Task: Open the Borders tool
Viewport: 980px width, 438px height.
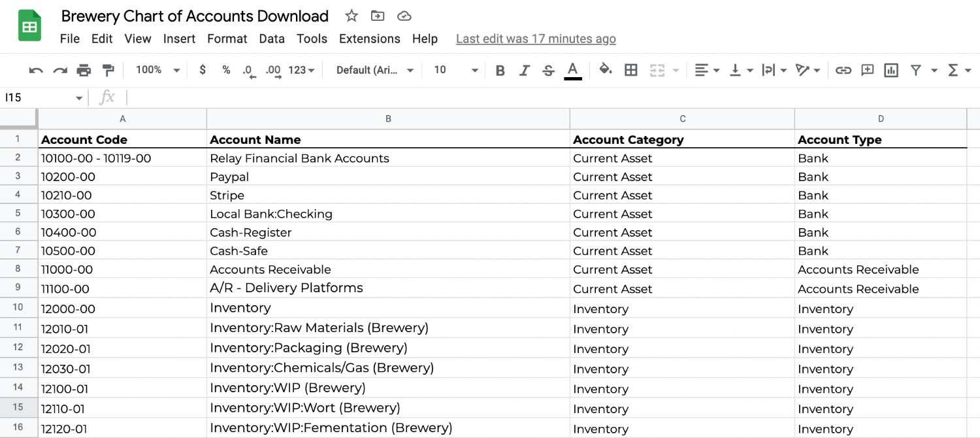Action: click(x=631, y=70)
